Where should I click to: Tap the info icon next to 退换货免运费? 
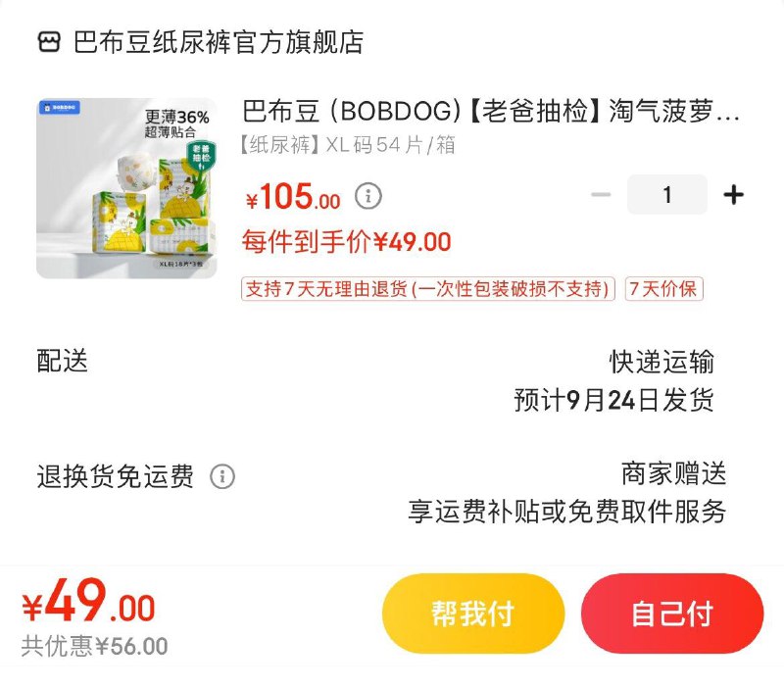point(222,476)
